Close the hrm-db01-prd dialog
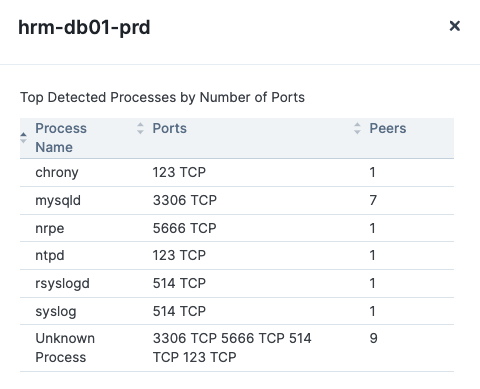 [x=455, y=26]
